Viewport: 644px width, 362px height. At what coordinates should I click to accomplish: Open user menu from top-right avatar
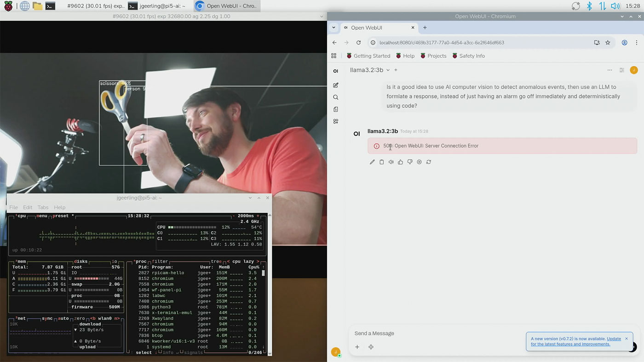tap(634, 70)
